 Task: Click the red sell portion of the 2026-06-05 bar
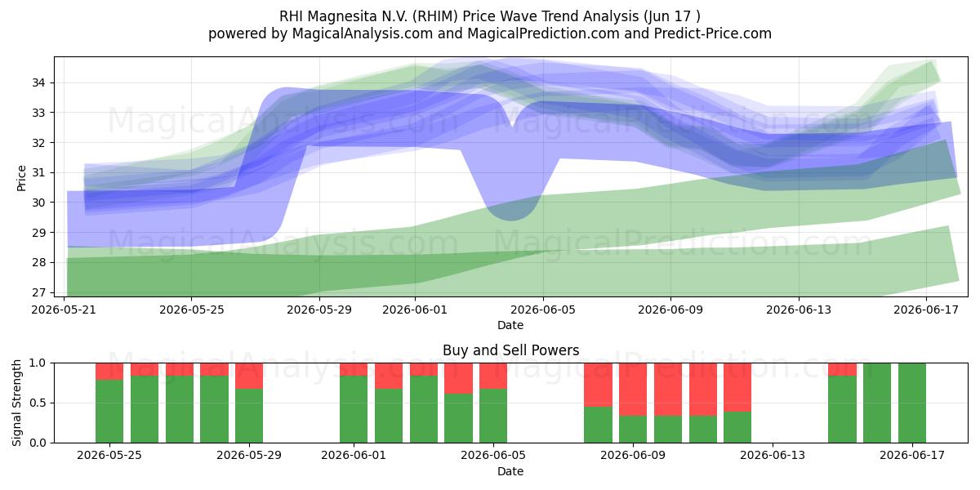[493, 376]
